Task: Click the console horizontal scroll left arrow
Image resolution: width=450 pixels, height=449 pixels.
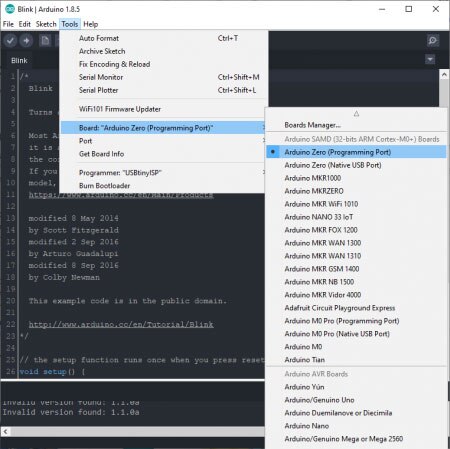Action: coord(5,432)
